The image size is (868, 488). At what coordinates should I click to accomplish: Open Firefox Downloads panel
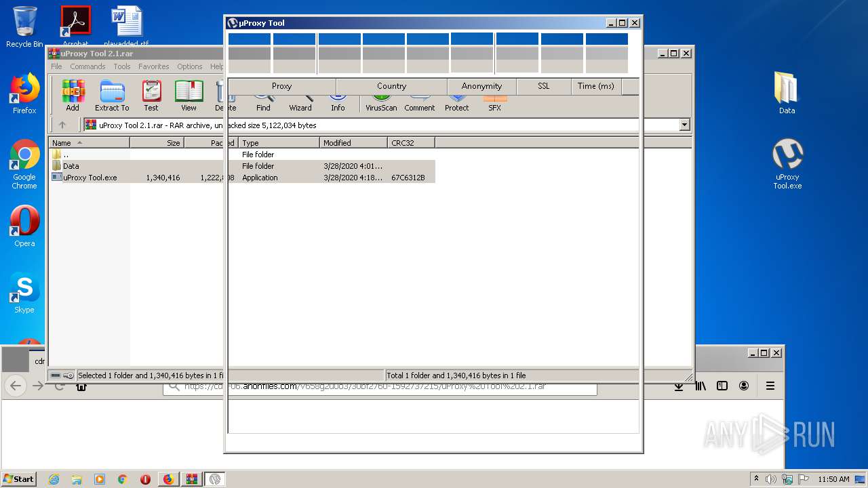coord(678,386)
